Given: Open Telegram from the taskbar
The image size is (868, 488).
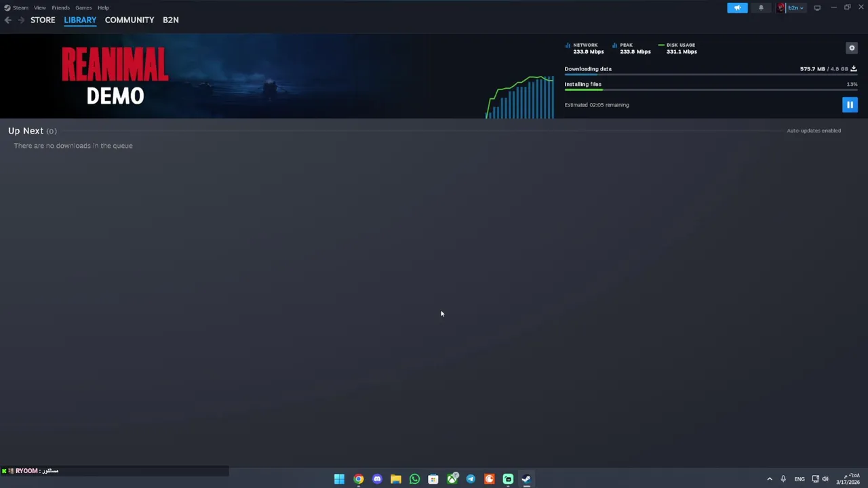Looking at the screenshot, I should click(x=471, y=479).
